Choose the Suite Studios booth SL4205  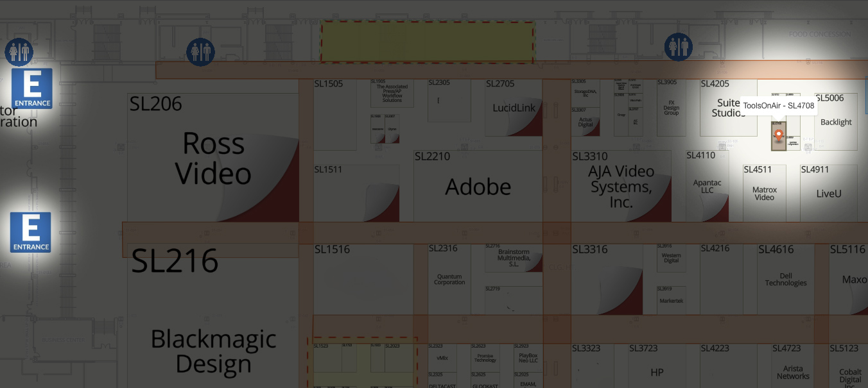coord(728,108)
